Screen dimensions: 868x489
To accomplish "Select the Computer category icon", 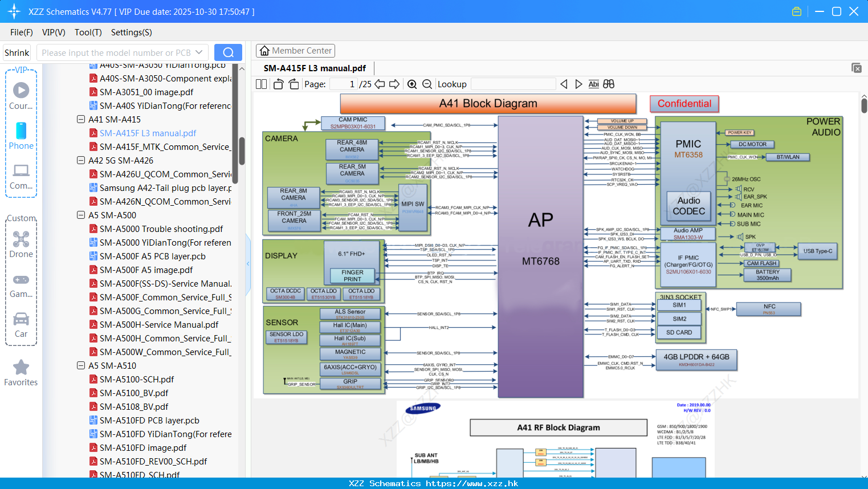I will (x=21, y=177).
